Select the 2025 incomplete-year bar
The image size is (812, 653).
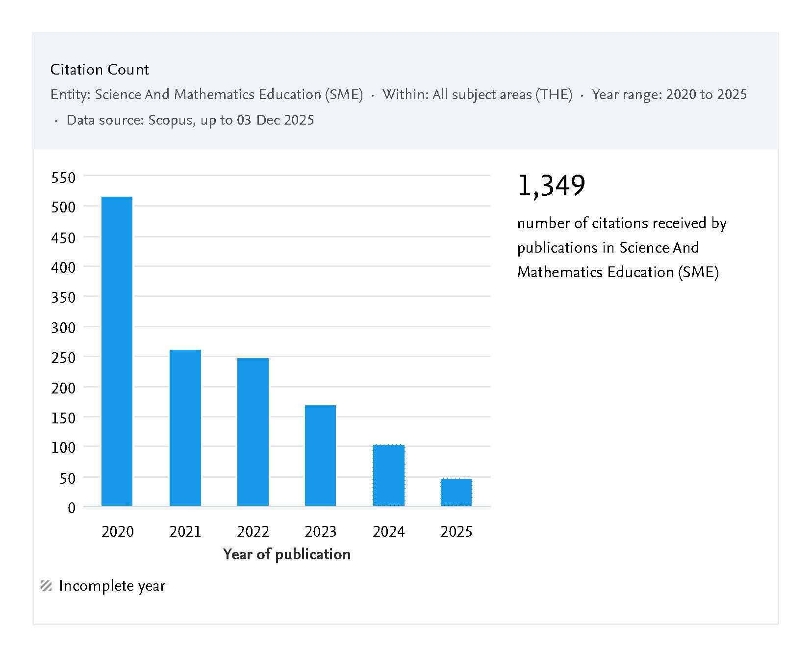(456, 492)
